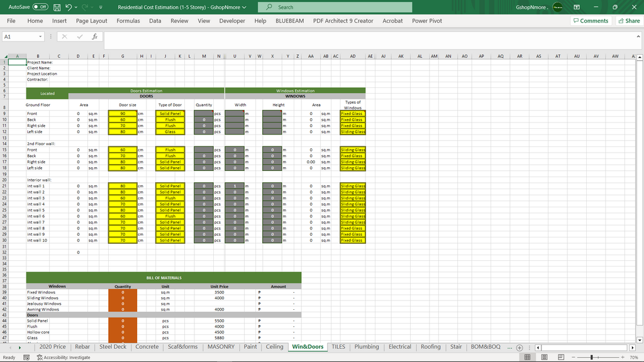Click the zoom out minus button

click(x=574, y=357)
